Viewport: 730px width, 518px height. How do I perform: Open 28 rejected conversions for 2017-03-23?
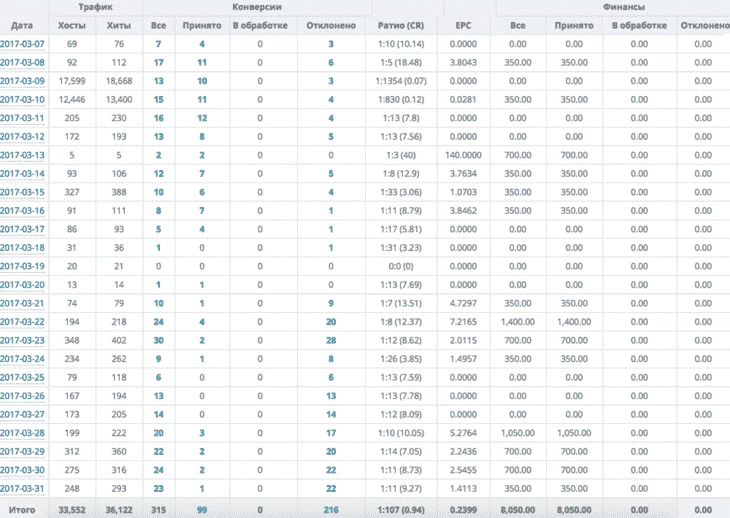click(331, 340)
